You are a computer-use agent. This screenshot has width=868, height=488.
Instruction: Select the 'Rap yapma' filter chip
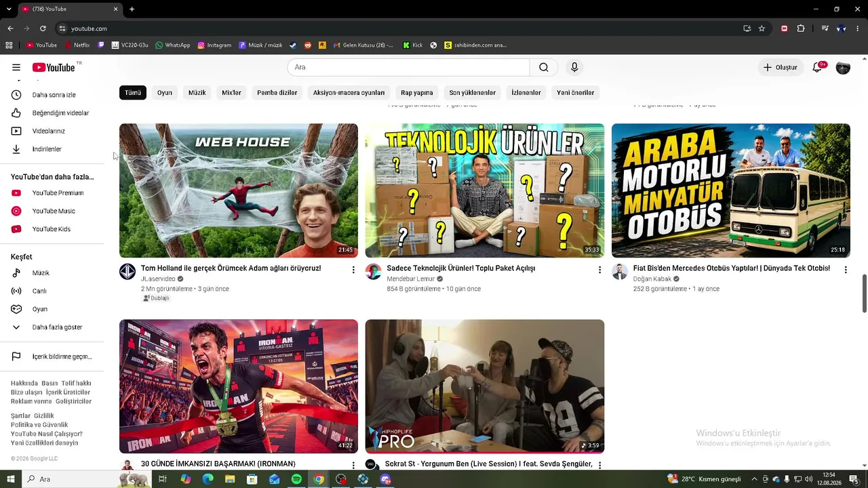coord(417,93)
